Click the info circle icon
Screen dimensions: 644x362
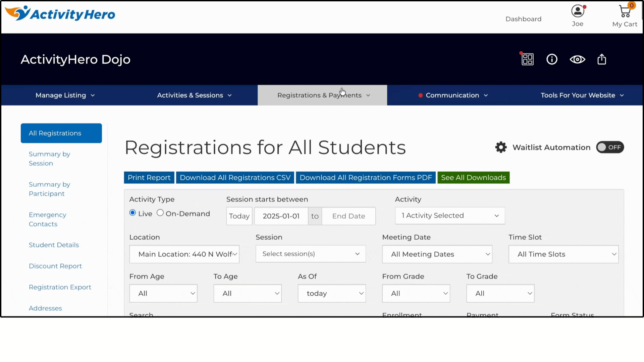point(552,59)
